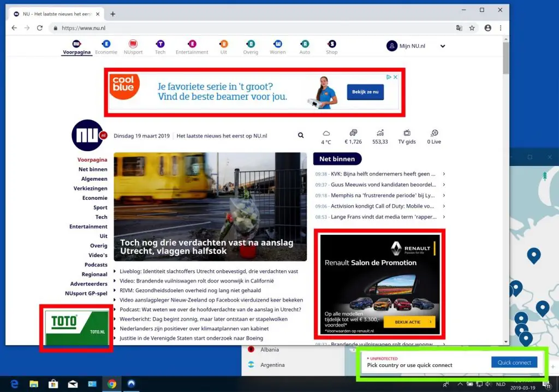The height and width of the screenshot is (392, 559).
Task: Expand the Mijn NU.nl dropdown arrow
Action: click(x=442, y=46)
